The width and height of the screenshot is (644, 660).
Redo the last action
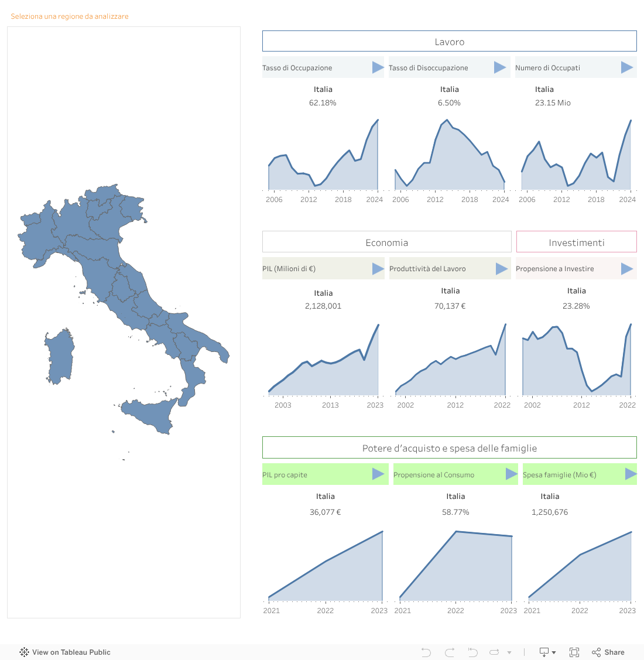click(x=450, y=652)
